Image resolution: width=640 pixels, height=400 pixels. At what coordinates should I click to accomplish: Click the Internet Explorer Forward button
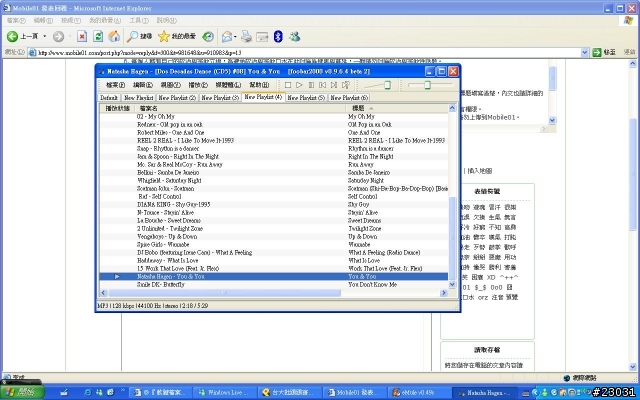pos(58,36)
